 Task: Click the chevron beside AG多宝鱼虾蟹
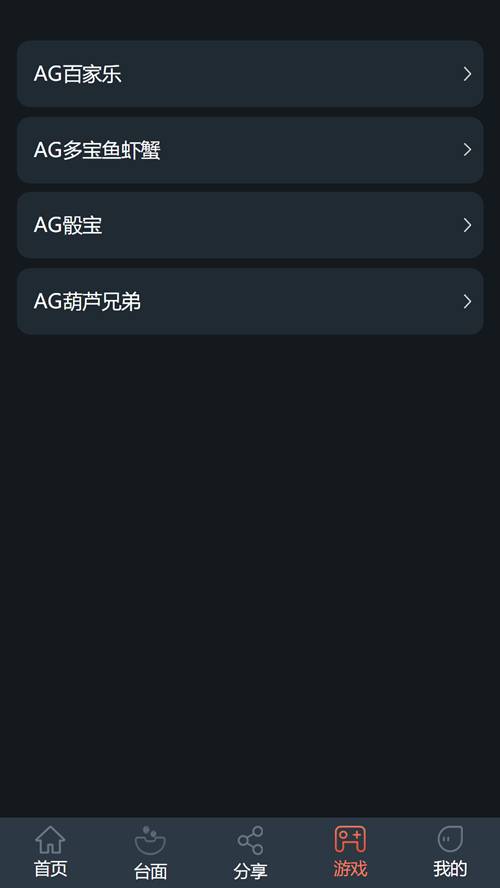[x=467, y=150]
